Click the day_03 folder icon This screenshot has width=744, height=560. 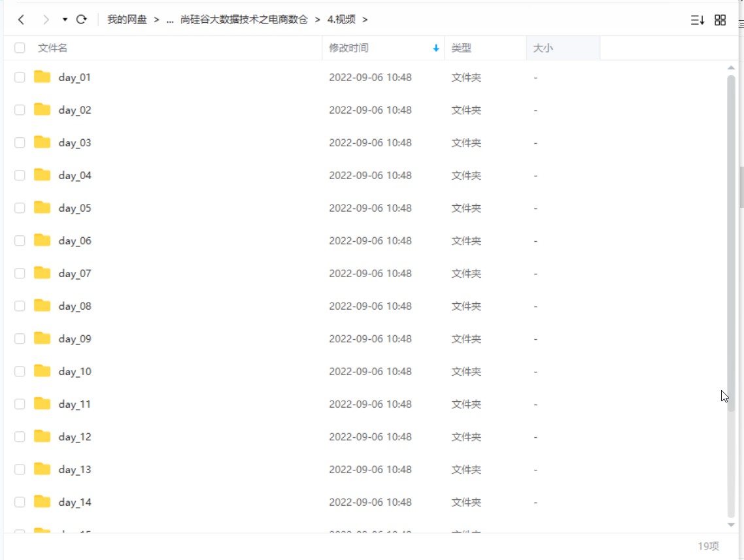pos(42,142)
